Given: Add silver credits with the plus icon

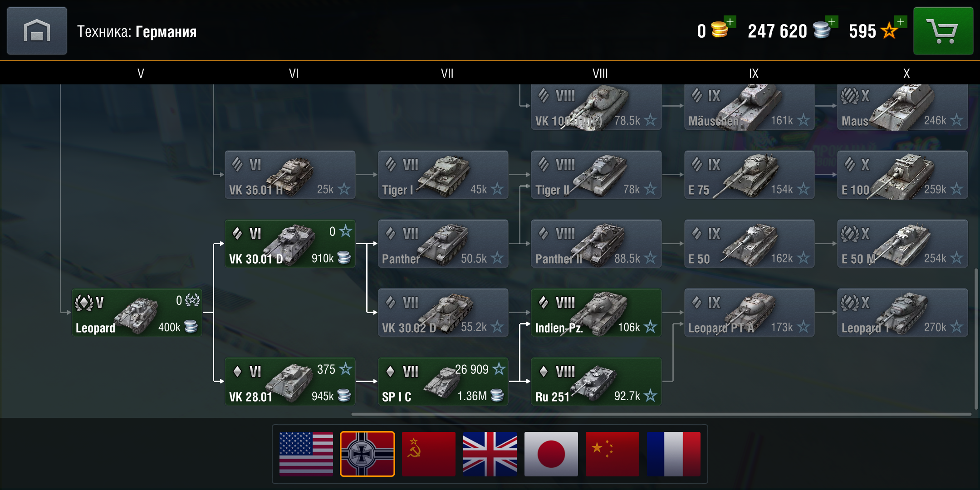Looking at the screenshot, I should pos(832,22).
